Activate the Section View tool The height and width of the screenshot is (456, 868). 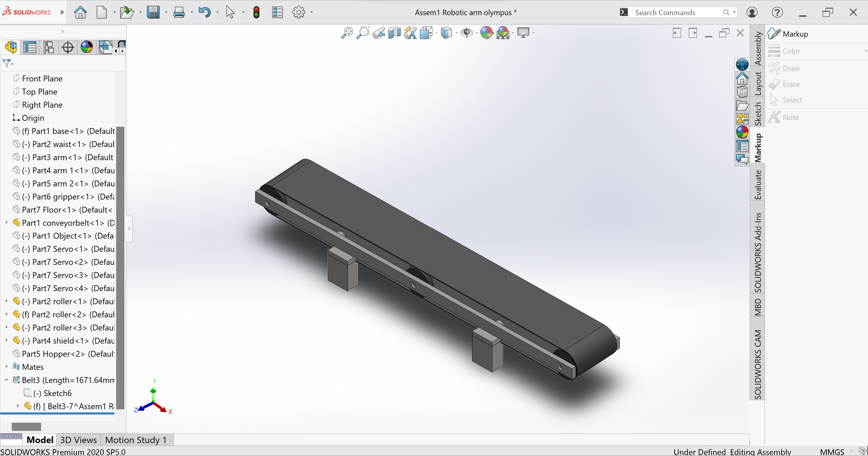394,33
